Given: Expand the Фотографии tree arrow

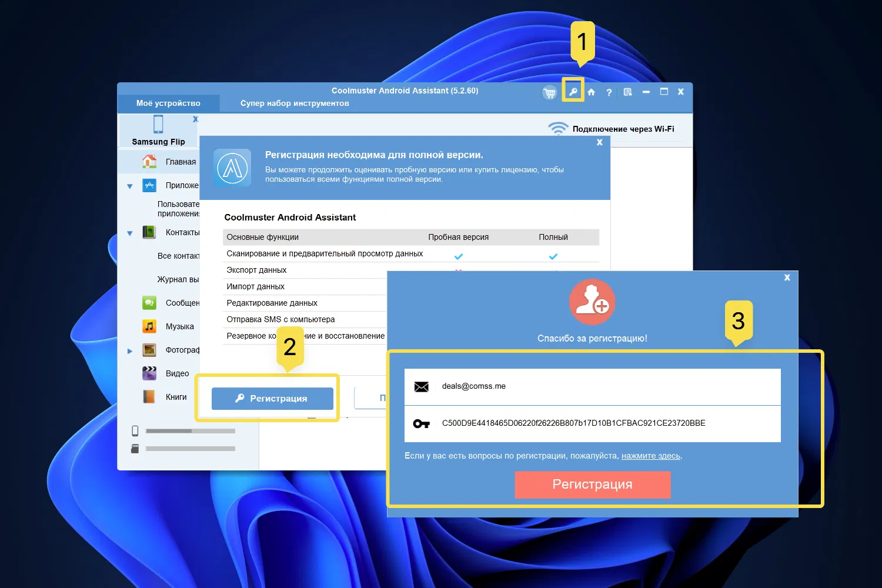Looking at the screenshot, I should [130, 351].
